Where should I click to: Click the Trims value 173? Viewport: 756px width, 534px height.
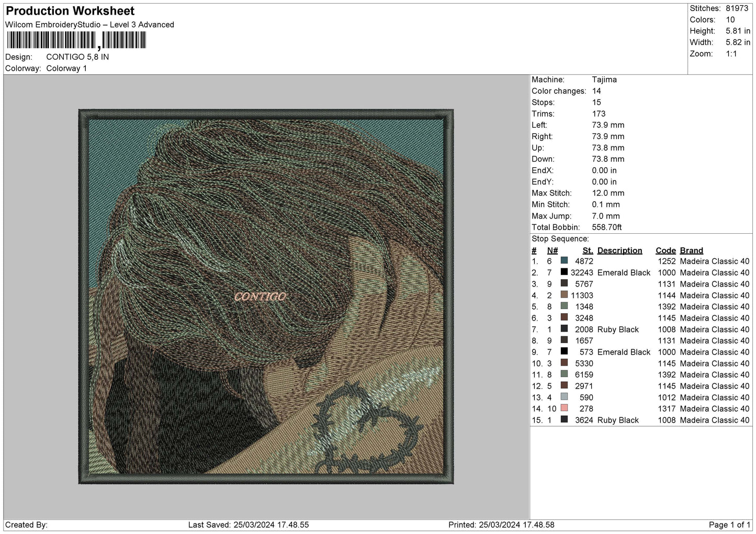(x=599, y=113)
